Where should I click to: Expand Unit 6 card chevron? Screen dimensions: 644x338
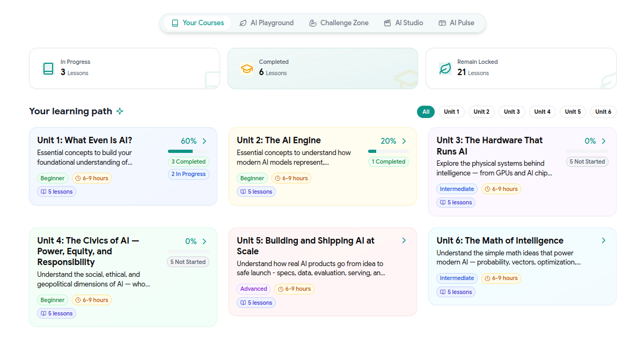coord(604,240)
